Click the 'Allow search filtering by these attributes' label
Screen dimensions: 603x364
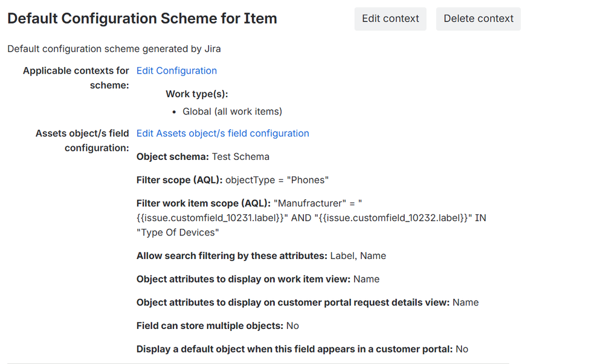click(x=231, y=256)
